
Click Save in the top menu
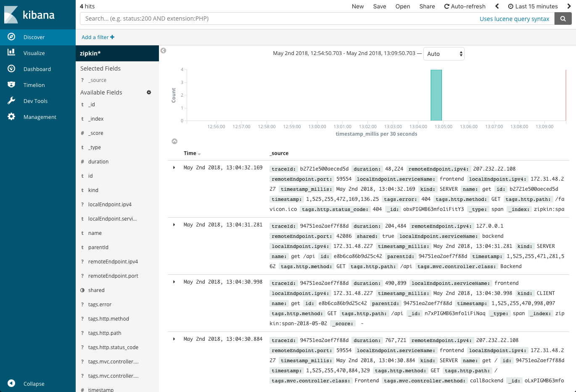coord(380,6)
